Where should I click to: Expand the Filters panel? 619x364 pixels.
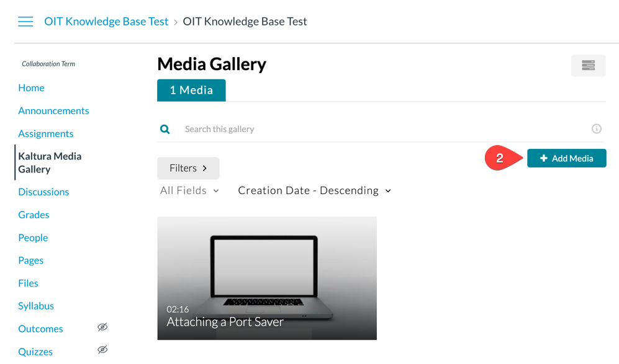(x=188, y=168)
